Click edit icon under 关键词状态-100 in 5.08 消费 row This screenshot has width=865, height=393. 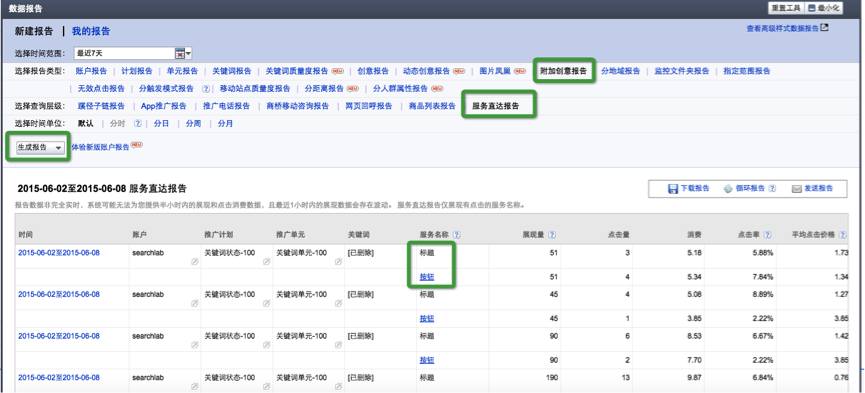tap(266, 304)
